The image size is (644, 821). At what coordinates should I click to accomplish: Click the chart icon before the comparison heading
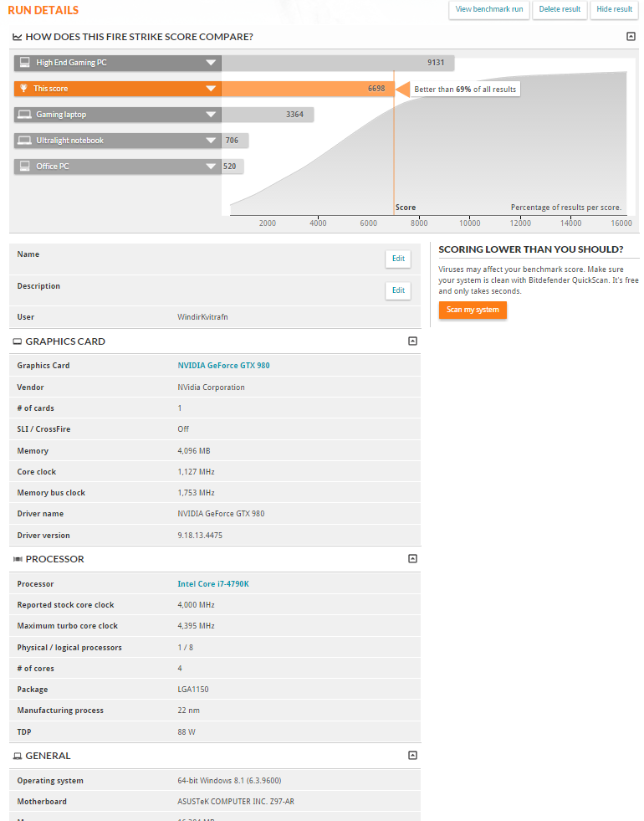click(x=18, y=37)
